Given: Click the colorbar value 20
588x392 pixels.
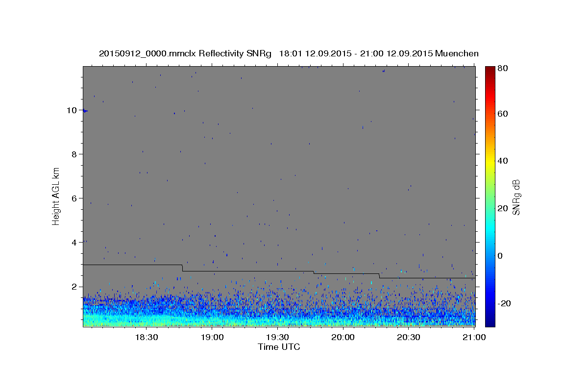Looking at the screenshot, I should point(503,208).
